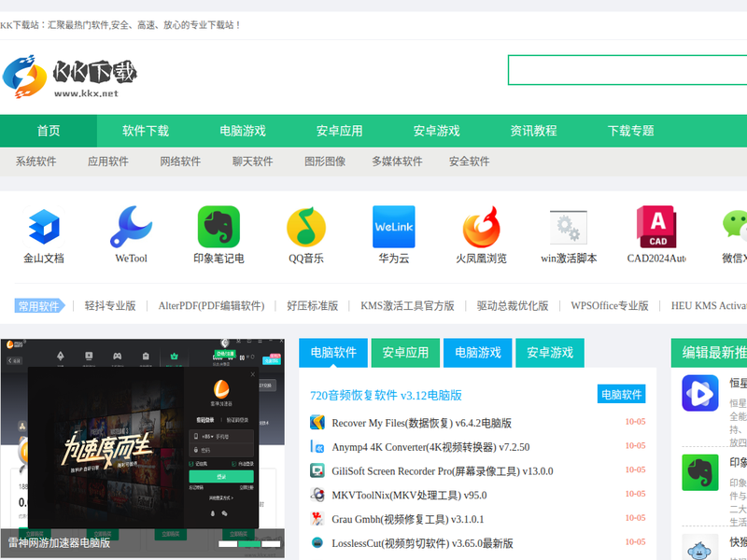The image size is (747, 560).
Task: Select the 聊天软件 subcategory
Action: [253, 161]
